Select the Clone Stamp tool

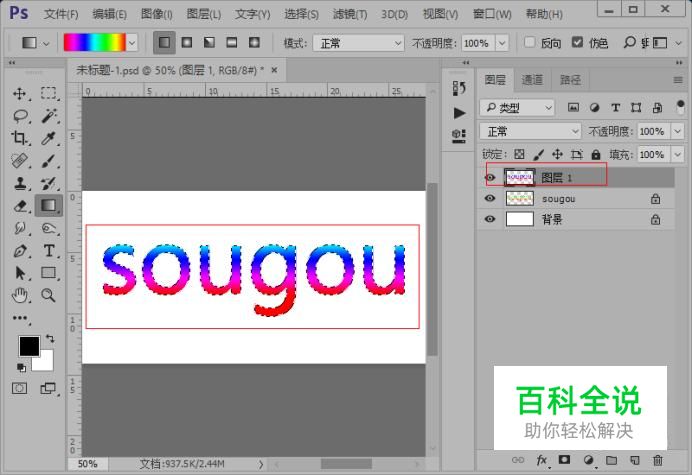pyautogui.click(x=19, y=183)
